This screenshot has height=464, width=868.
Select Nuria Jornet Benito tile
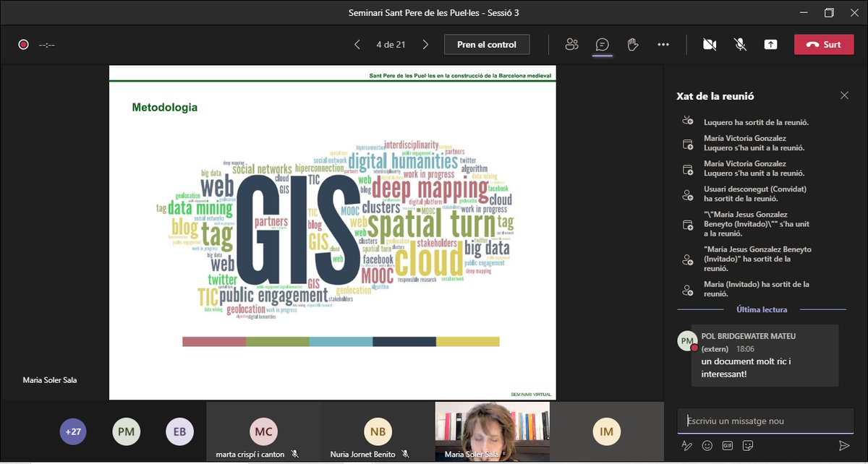378,431
